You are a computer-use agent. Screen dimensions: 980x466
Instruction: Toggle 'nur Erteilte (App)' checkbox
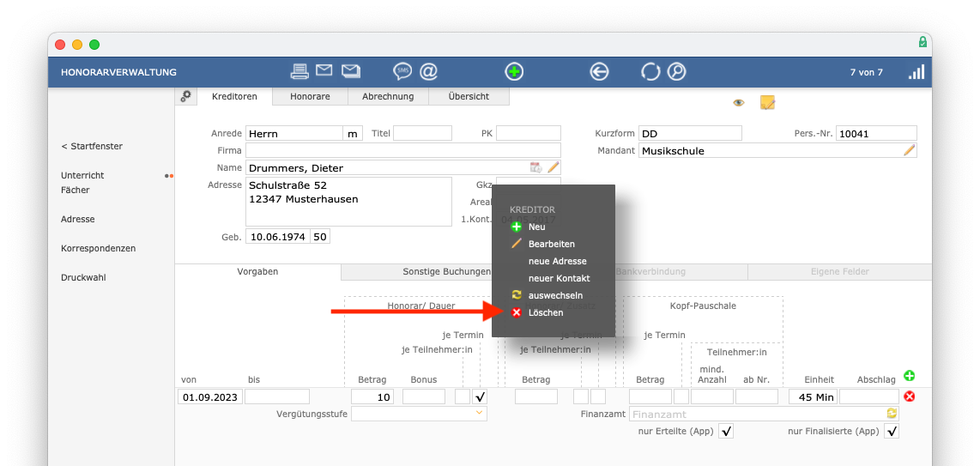726,431
